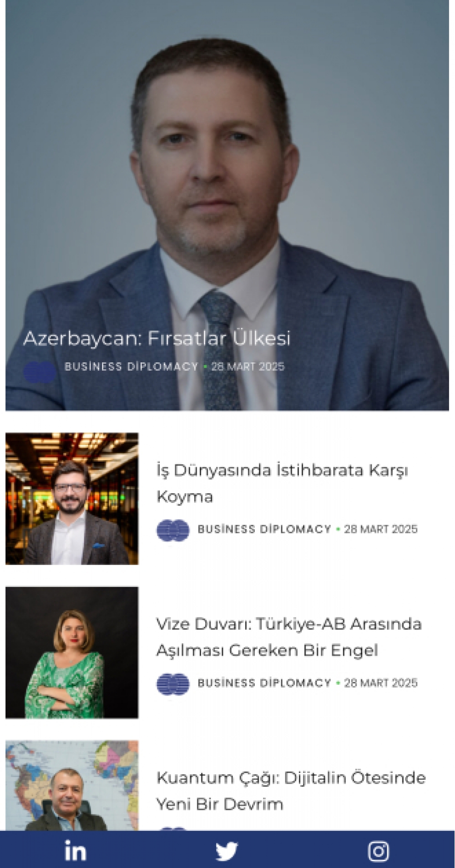The image size is (455, 868).
Task: Click thumbnail of woman in green blouse
Action: tap(72, 652)
